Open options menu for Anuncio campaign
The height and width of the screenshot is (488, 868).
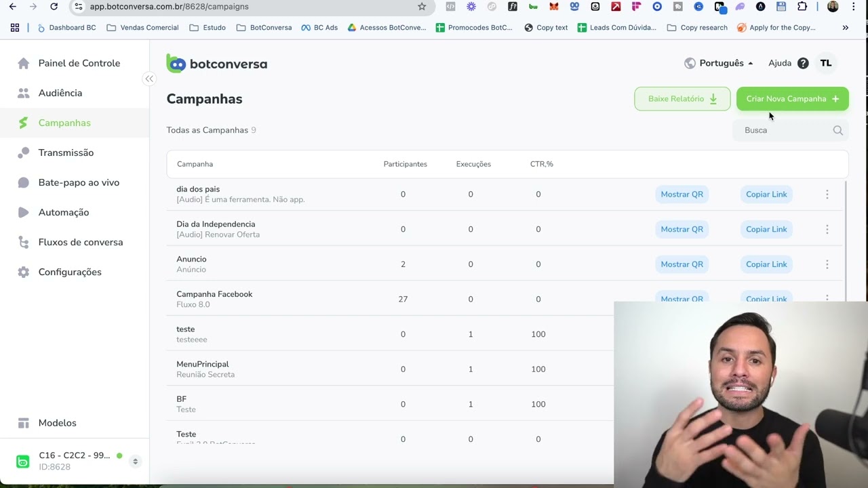pos(827,264)
